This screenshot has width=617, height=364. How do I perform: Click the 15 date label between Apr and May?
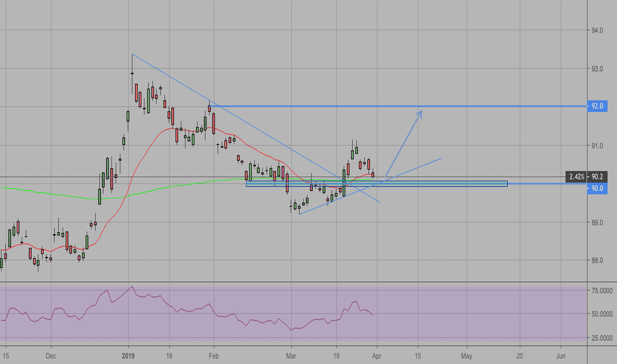(418, 356)
